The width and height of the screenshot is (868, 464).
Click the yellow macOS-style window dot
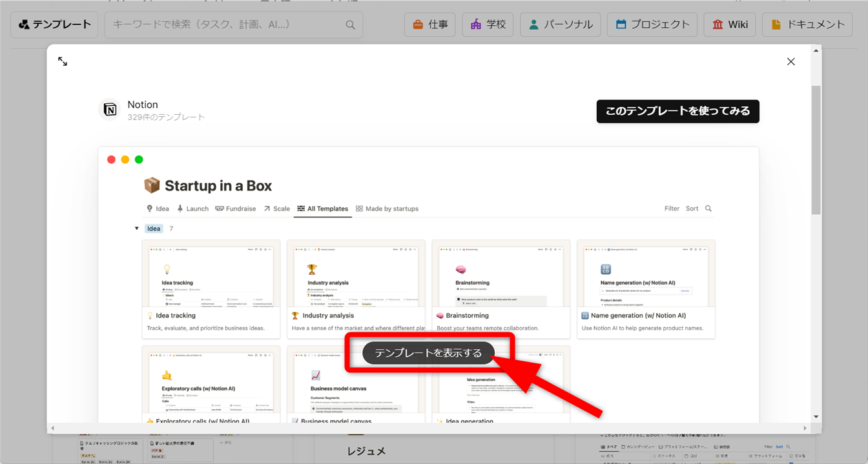[x=125, y=159]
